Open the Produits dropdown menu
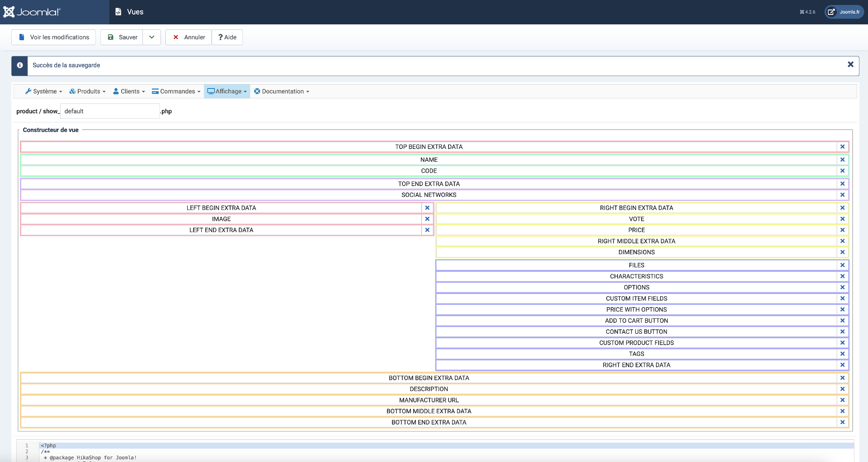This screenshot has height=462, width=868. (87, 92)
